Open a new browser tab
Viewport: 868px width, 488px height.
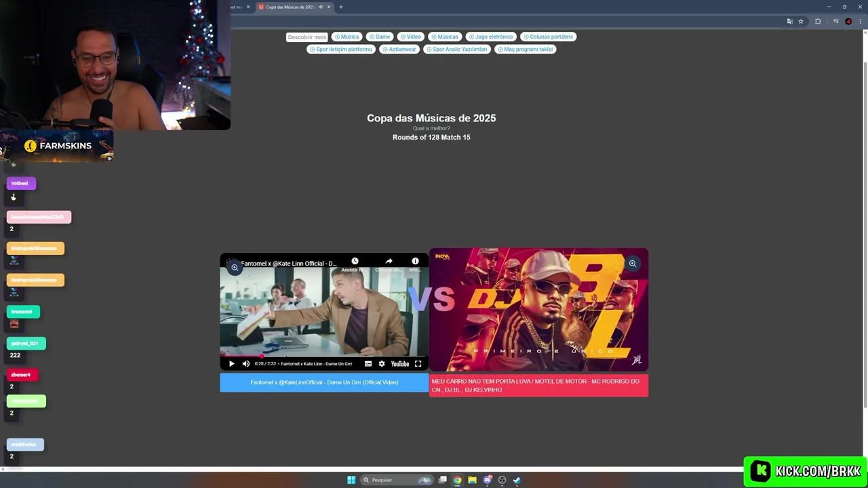[341, 7]
